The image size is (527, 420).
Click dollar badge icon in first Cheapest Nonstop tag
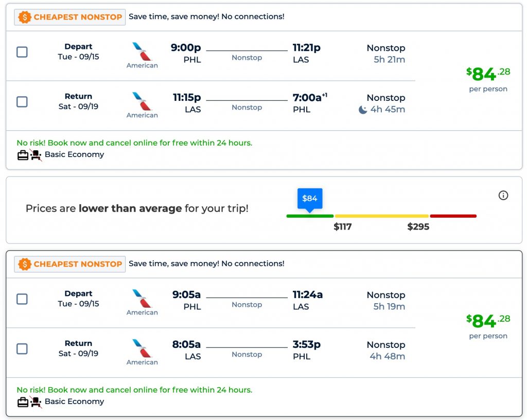(25, 17)
